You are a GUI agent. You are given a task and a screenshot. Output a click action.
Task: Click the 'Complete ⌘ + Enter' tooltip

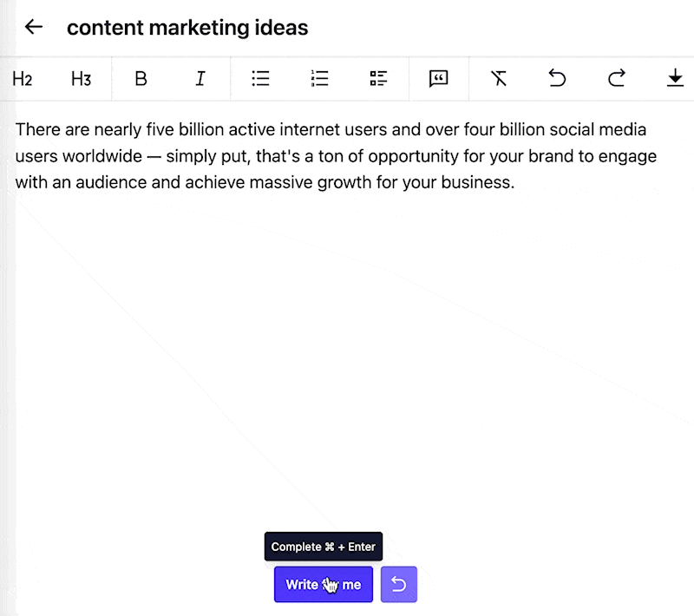pos(323,547)
